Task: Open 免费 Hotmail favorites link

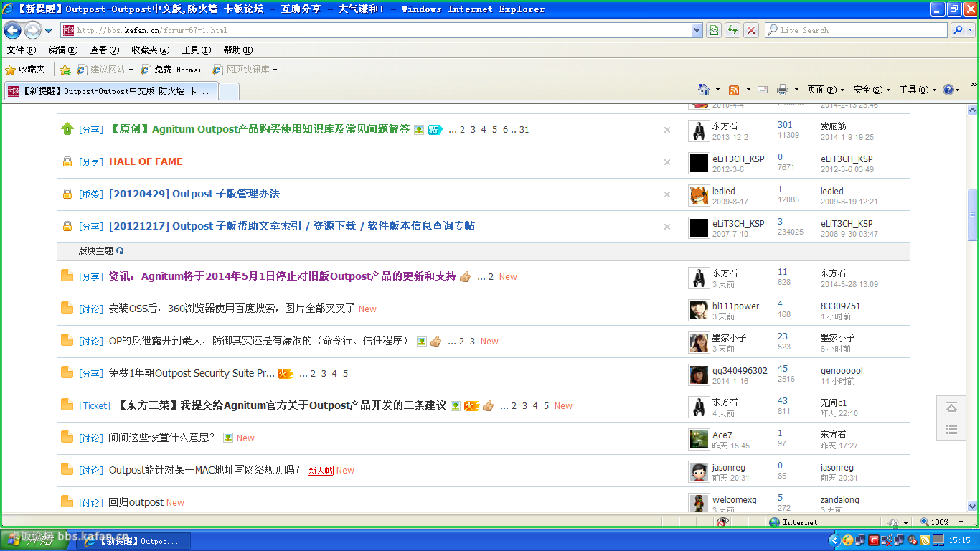Action: click(174, 70)
